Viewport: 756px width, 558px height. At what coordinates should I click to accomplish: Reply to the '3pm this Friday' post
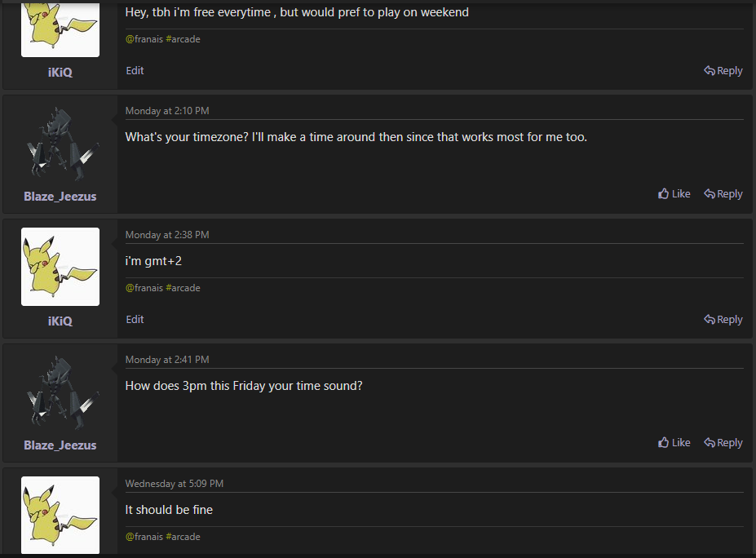(x=723, y=443)
